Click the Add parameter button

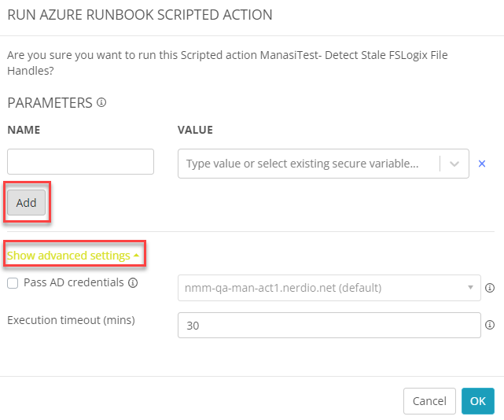[x=27, y=203]
